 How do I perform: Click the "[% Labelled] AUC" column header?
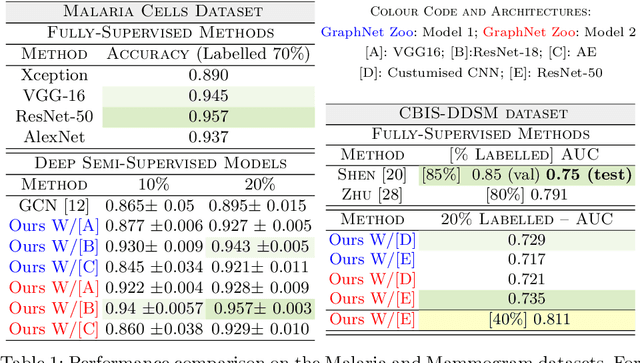pos(524,155)
